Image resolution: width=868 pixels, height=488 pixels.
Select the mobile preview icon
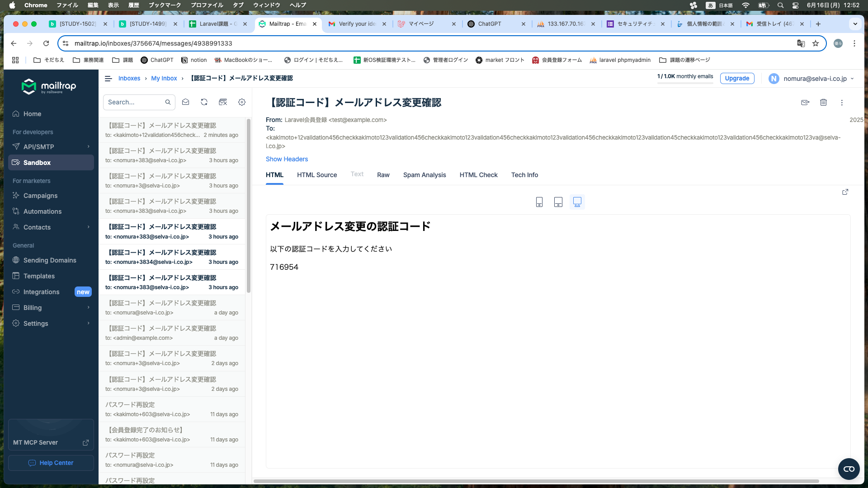[x=539, y=202]
